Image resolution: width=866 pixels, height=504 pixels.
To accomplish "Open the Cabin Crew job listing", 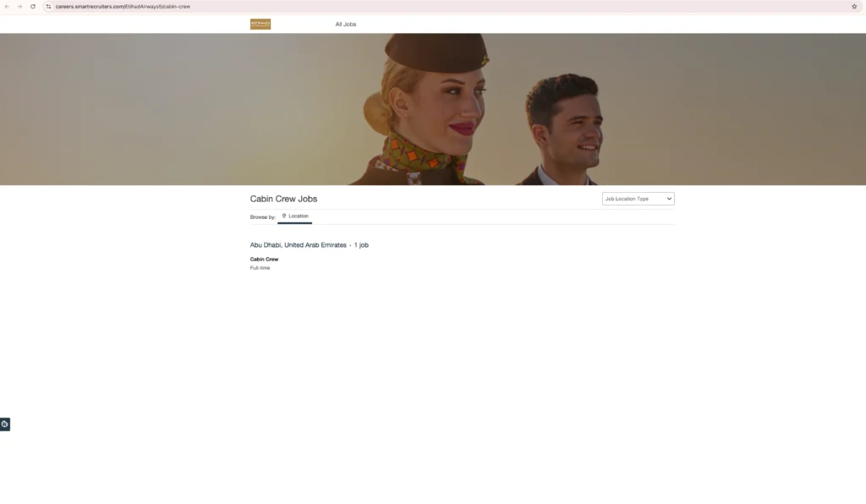I will coord(264,259).
